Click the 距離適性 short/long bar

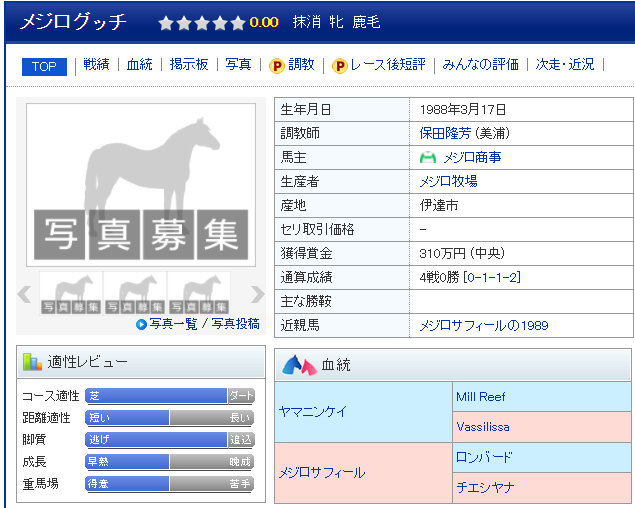(x=170, y=418)
